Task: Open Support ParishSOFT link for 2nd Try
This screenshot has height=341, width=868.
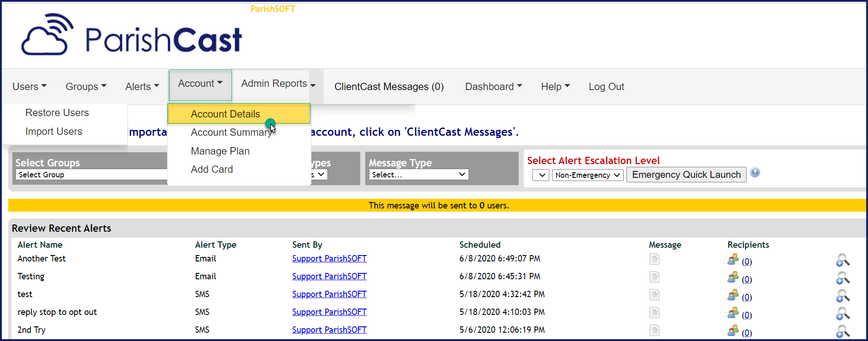Action: tap(329, 330)
